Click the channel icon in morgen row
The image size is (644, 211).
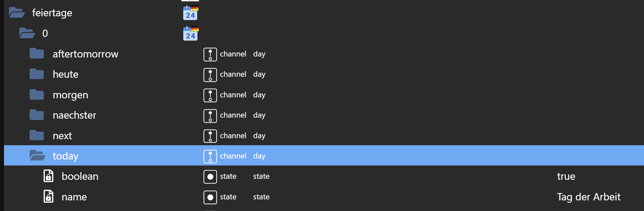pyautogui.click(x=210, y=95)
